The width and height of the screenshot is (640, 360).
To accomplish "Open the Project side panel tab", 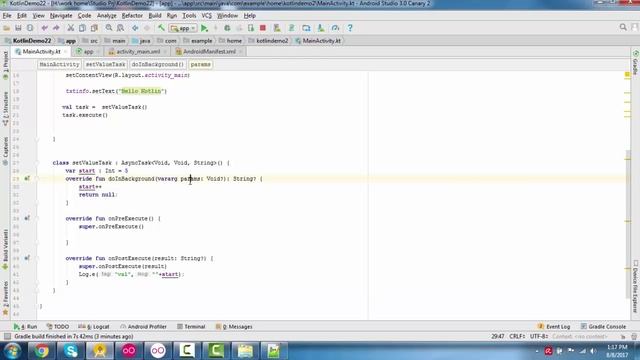I will pyautogui.click(x=5, y=65).
